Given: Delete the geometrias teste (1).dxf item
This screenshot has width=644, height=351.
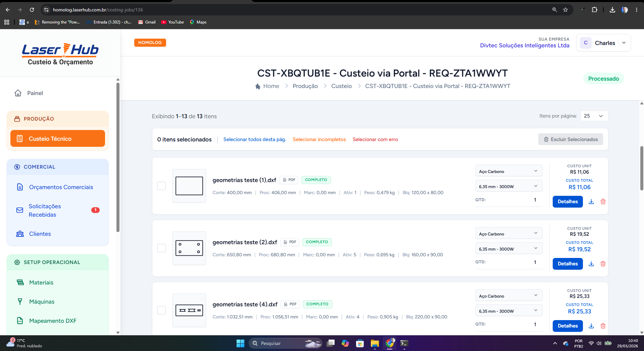Looking at the screenshot, I should tap(603, 202).
